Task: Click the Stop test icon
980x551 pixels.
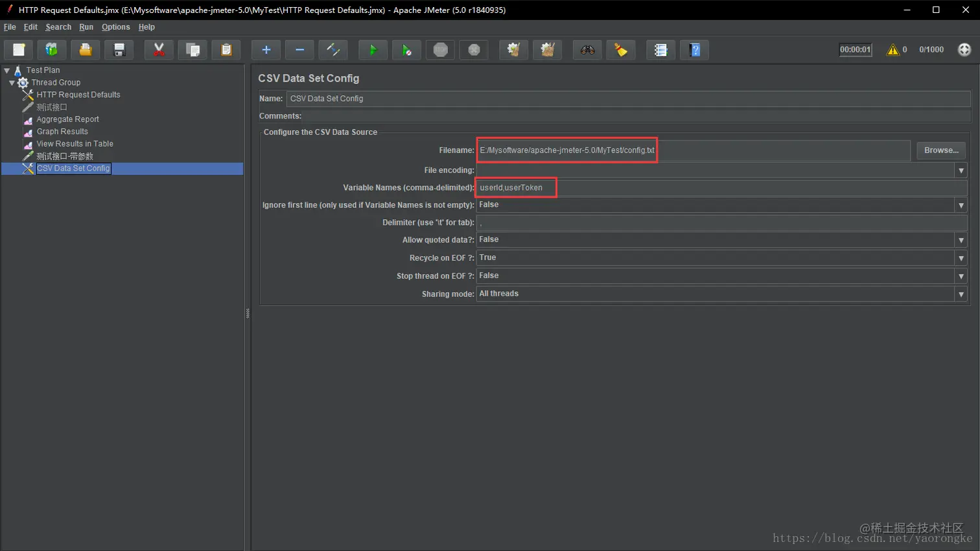Action: [x=440, y=50]
